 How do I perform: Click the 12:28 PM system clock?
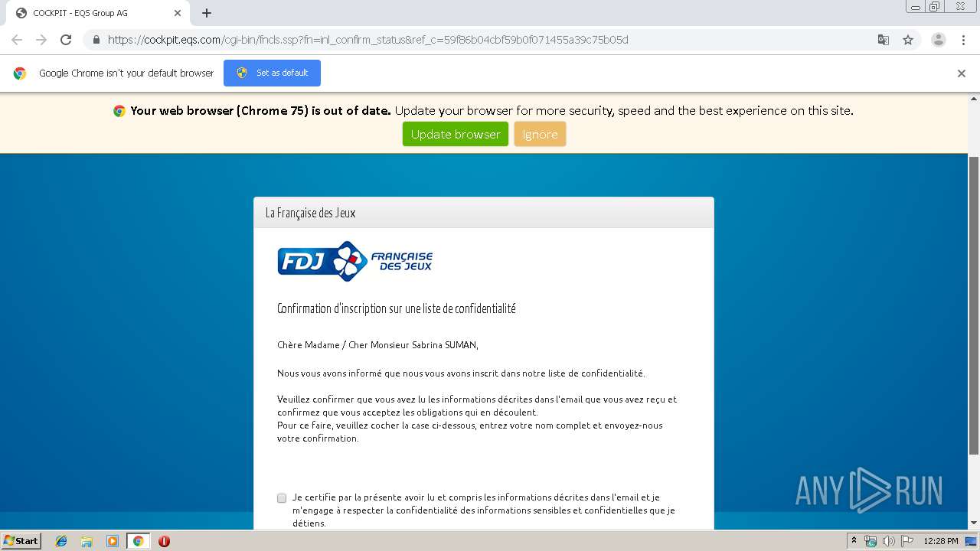tap(940, 541)
